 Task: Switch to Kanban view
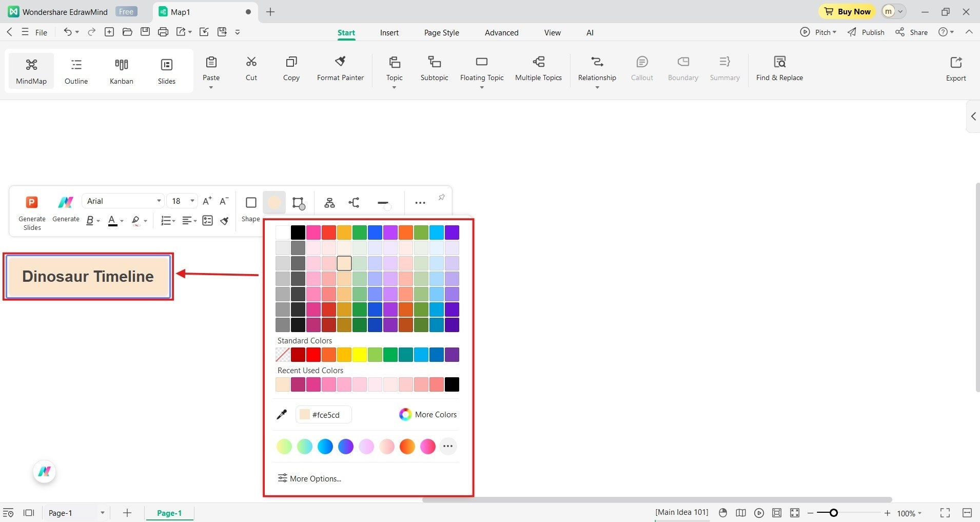(x=121, y=70)
